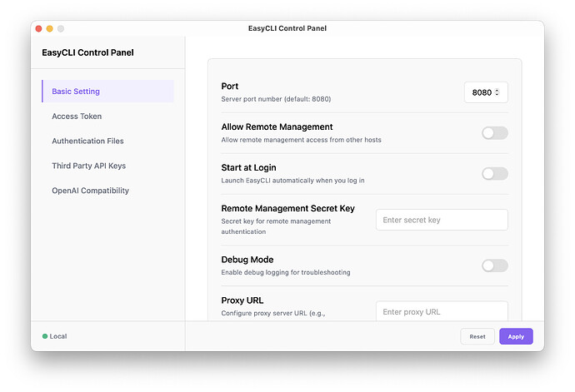Close the window with red button
The image size is (575, 392).
pyautogui.click(x=38, y=28)
